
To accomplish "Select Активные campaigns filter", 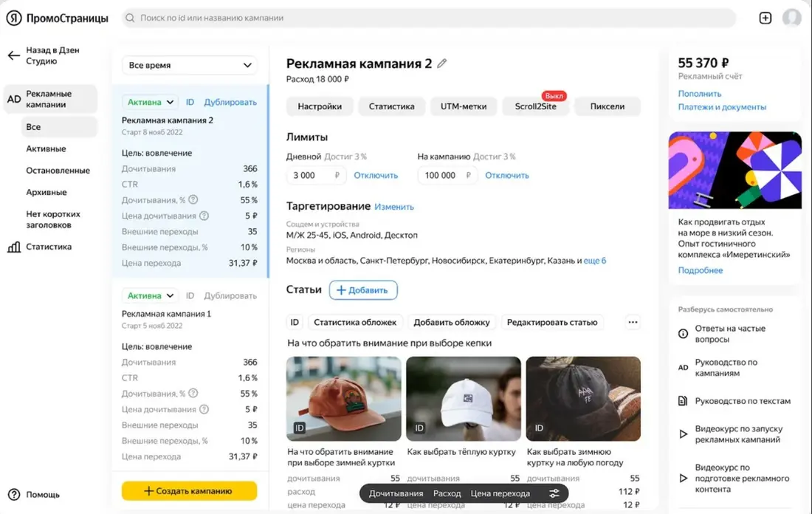I will (46, 148).
